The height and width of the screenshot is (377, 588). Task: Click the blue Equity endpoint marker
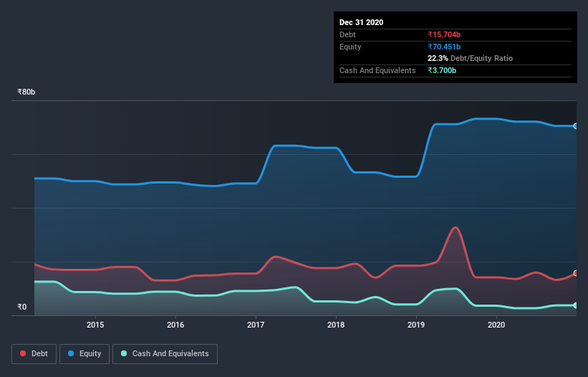576,126
